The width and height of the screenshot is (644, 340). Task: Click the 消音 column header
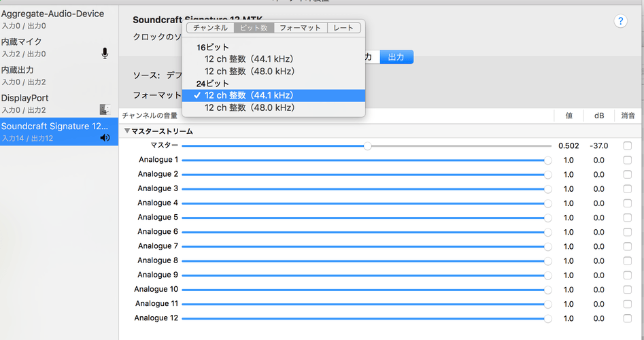[628, 116]
